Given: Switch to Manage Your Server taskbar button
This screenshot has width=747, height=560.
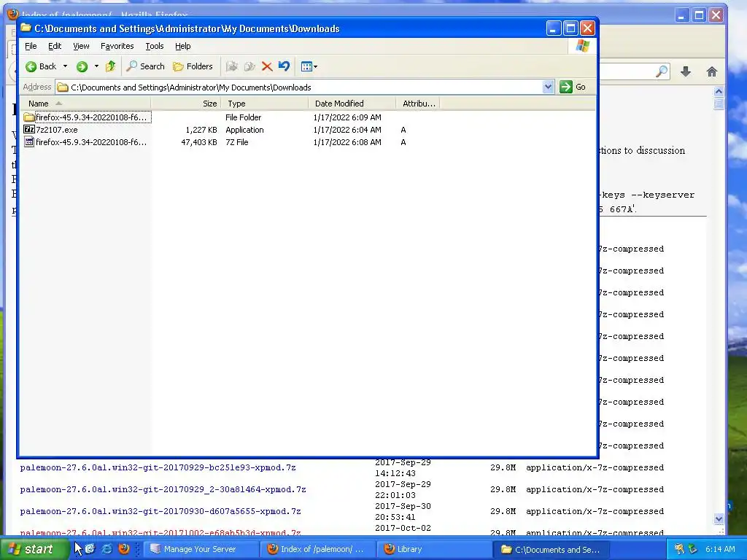Looking at the screenshot, I should point(201,549).
